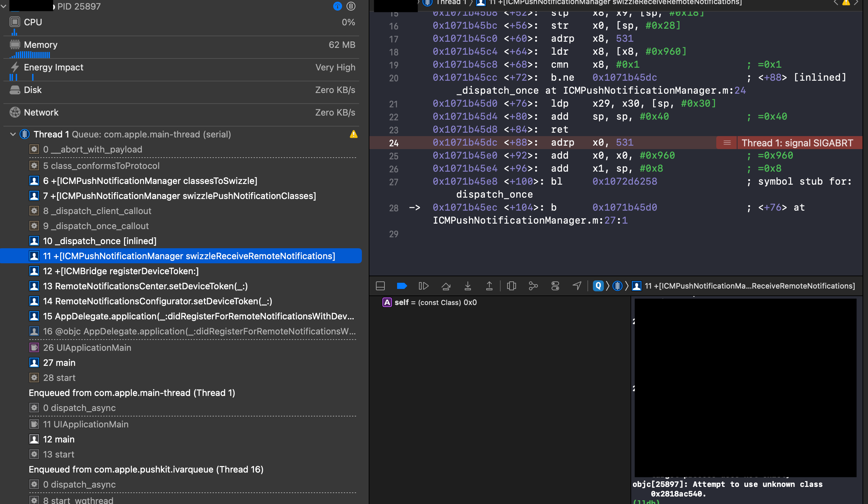868x504 pixels.
Task: Click the Thread 1 signal SIGABRT annotation
Action: click(x=797, y=143)
